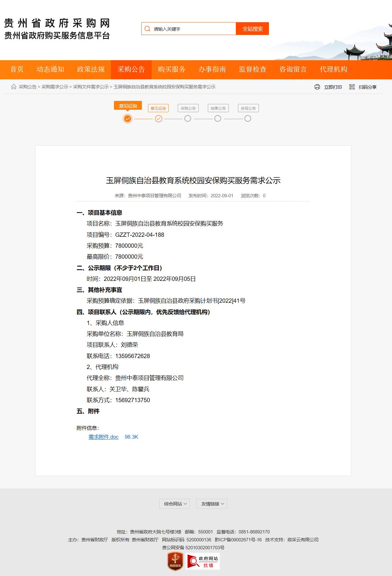Image resolution: width=392 pixels, height=576 pixels.
Task: Click agency phone 15692713750 text
Action: click(x=132, y=400)
